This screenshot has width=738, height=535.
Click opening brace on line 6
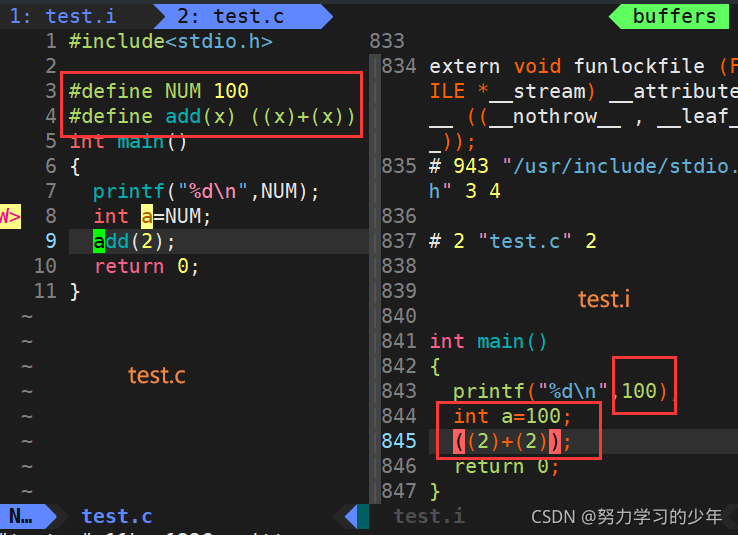click(x=75, y=167)
